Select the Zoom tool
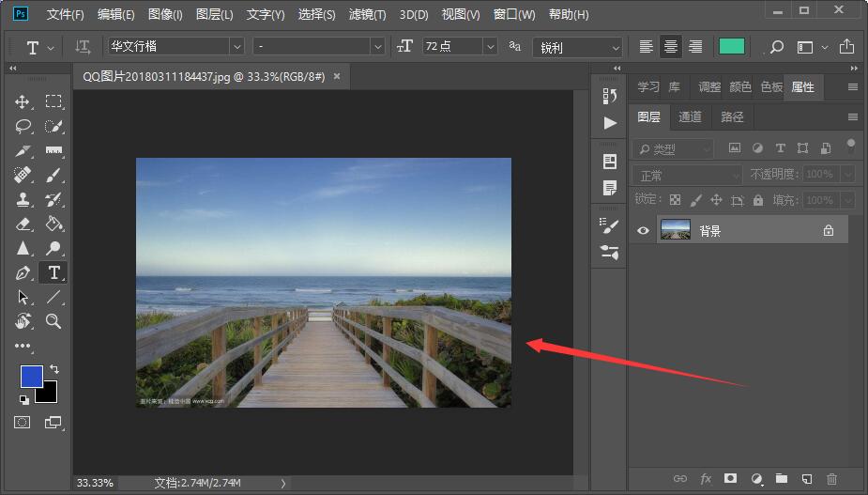This screenshot has height=495, width=868. click(x=53, y=321)
